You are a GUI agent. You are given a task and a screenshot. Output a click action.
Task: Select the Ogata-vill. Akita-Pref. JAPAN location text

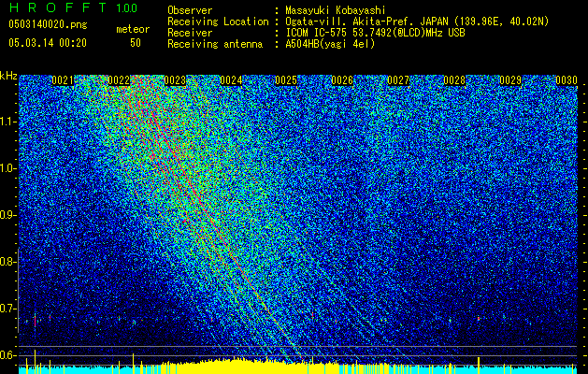click(x=417, y=22)
